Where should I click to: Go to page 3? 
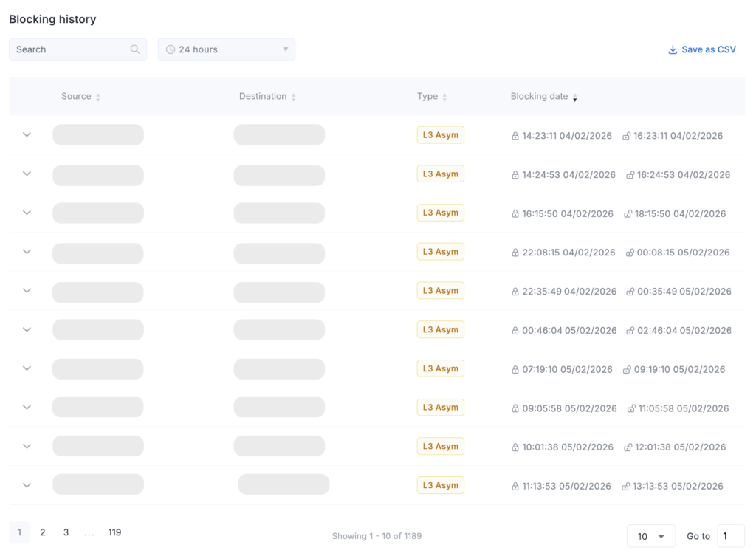tap(66, 532)
